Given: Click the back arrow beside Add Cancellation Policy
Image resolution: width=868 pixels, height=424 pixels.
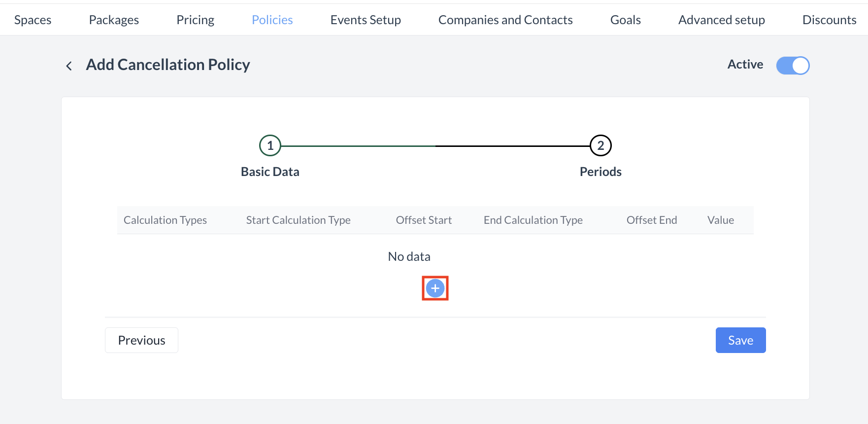Looking at the screenshot, I should point(69,65).
